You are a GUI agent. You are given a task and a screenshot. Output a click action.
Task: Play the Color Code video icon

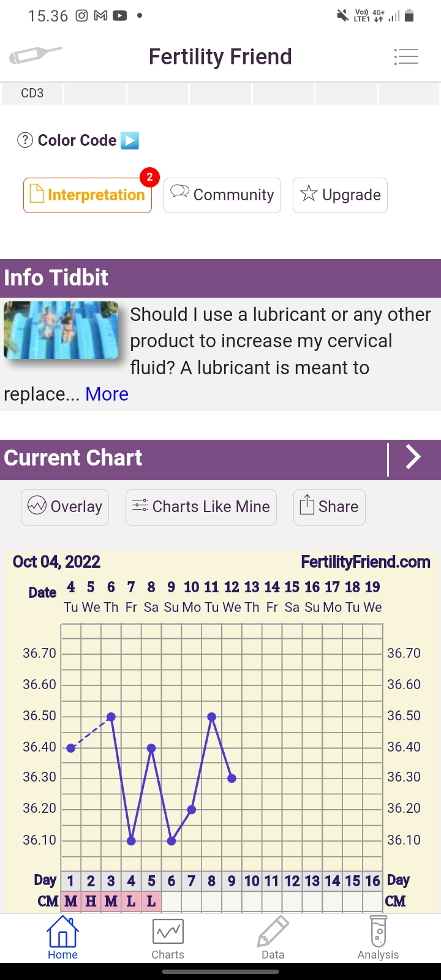[130, 140]
